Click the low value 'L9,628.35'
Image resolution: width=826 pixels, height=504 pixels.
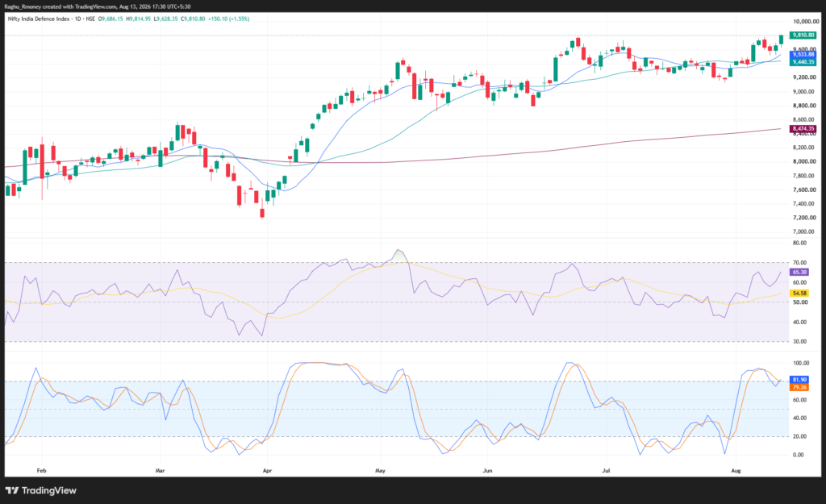[x=166, y=19]
